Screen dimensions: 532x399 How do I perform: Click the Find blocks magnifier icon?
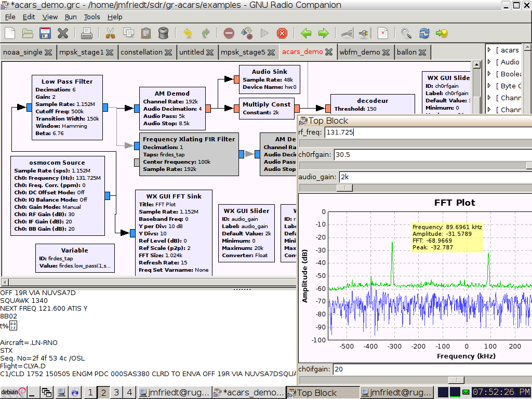point(406,33)
